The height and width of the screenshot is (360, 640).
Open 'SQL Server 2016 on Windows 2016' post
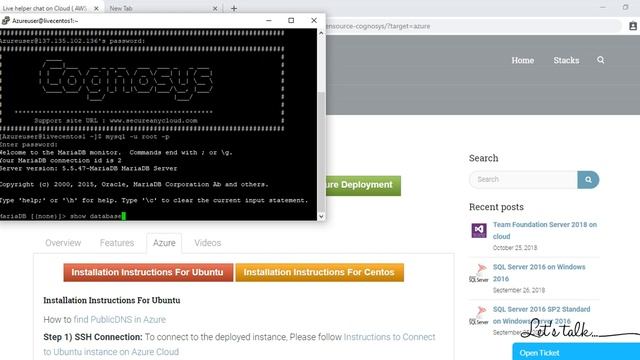pyautogui.click(x=539, y=273)
